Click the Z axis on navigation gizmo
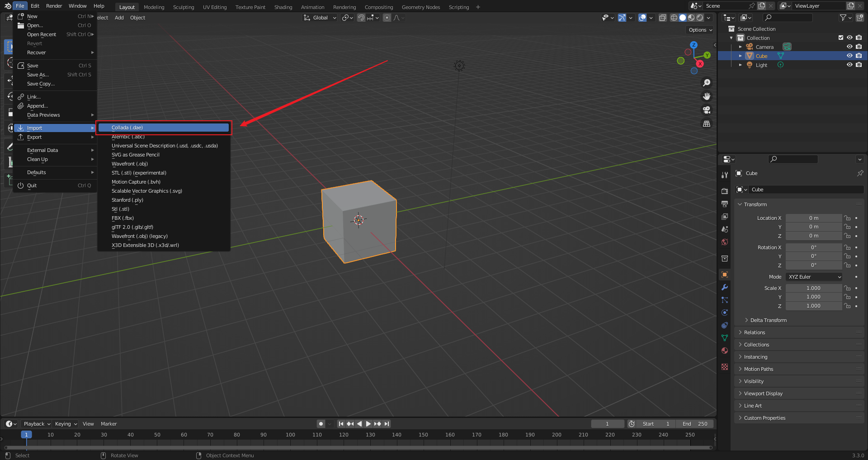The height and width of the screenshot is (460, 868). [693, 45]
